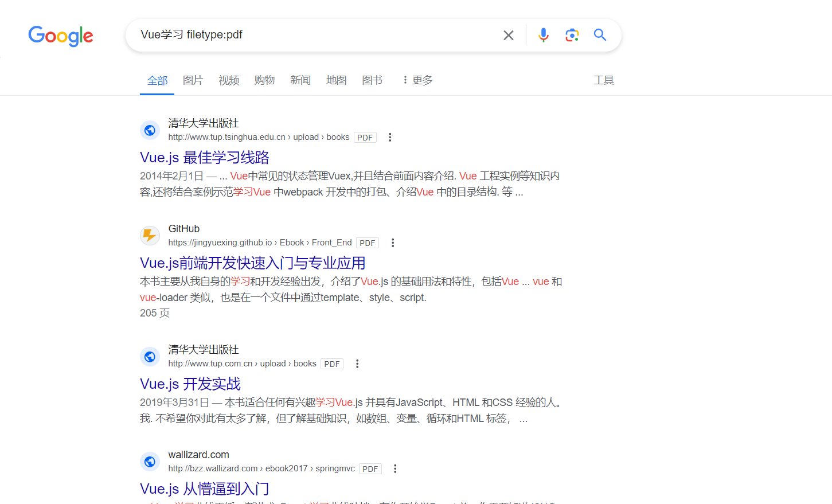This screenshot has height=504, width=832.
Task: Open the 工具 search tools
Action: 604,80
